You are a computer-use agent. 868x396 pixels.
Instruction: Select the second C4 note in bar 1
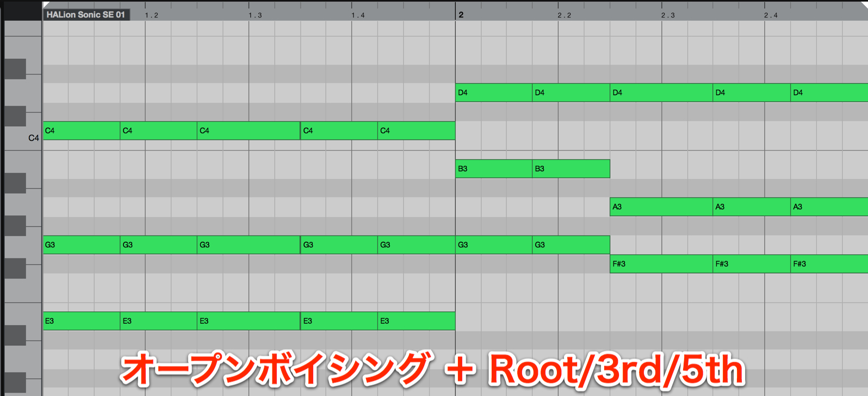click(159, 131)
